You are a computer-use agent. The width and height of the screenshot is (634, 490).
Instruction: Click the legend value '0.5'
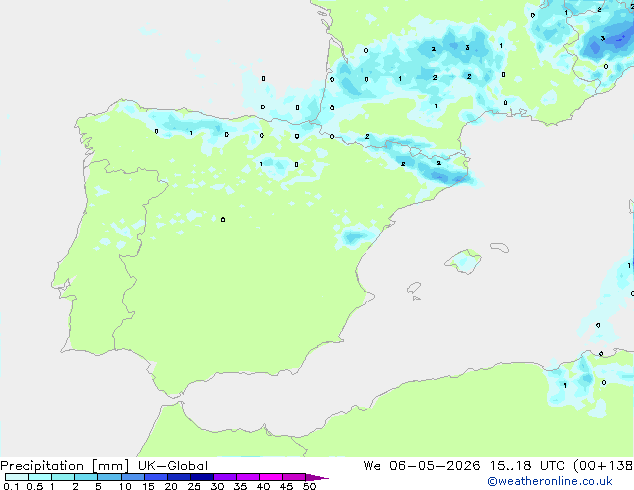pyautogui.click(x=34, y=486)
